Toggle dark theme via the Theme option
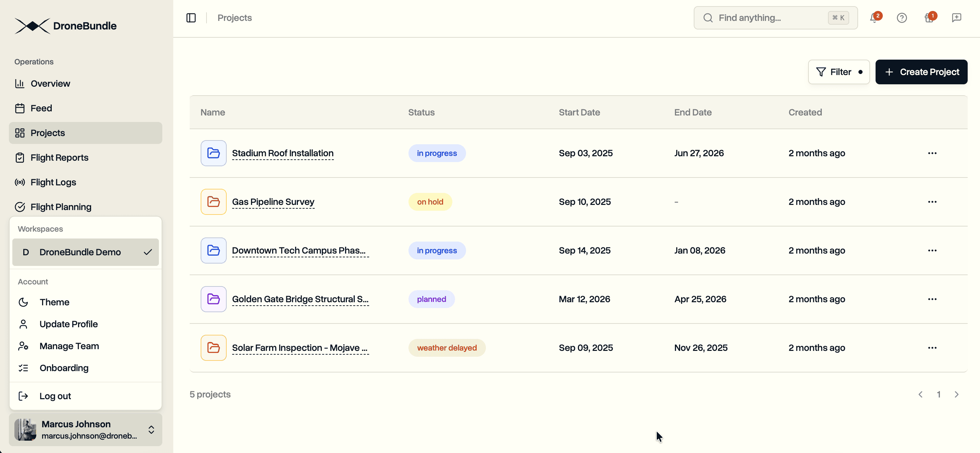 click(54, 302)
